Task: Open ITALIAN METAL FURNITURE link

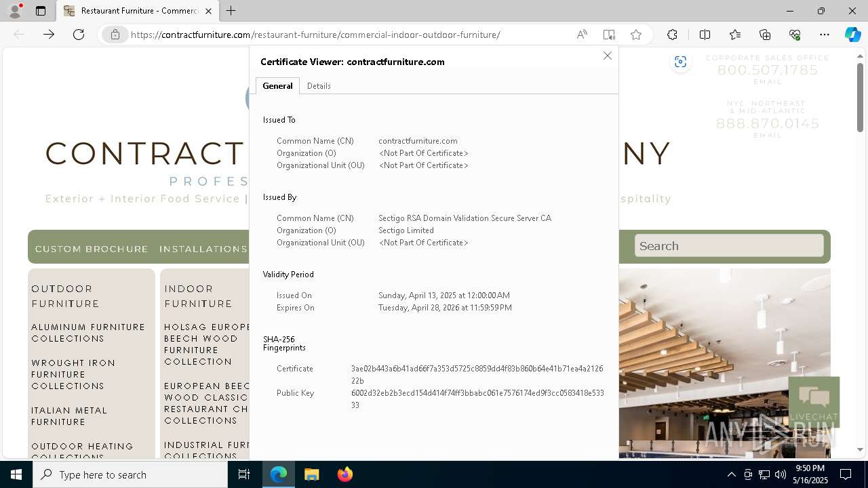Action: 69,416
